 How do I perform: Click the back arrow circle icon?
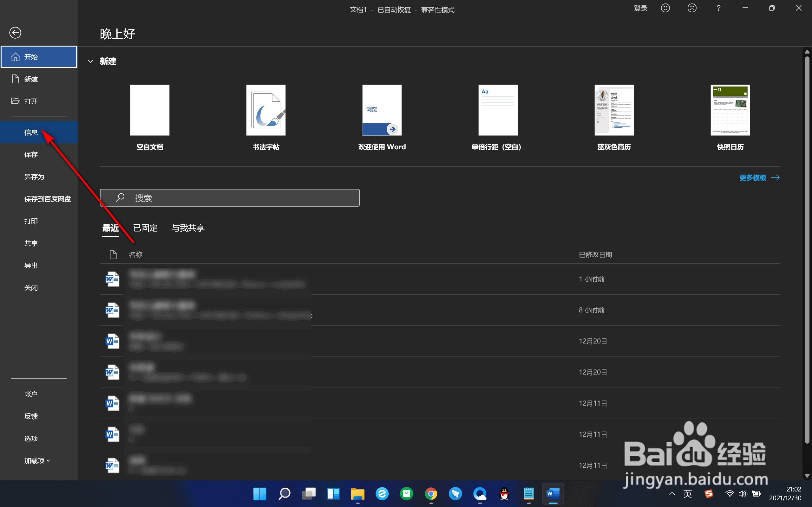(15, 33)
